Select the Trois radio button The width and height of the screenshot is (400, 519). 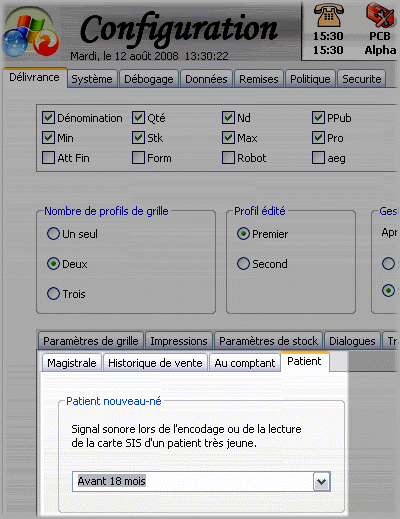click(x=53, y=294)
